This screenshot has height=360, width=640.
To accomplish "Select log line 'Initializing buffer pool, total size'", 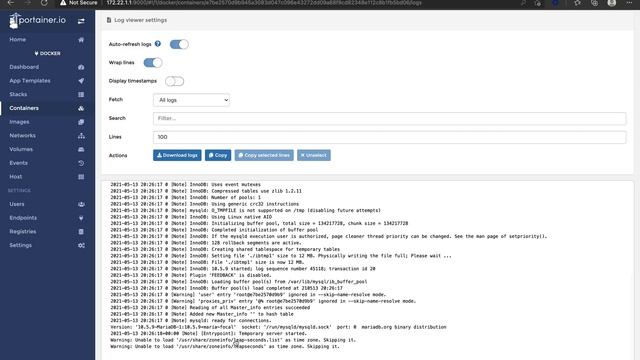I will pos(259,224).
